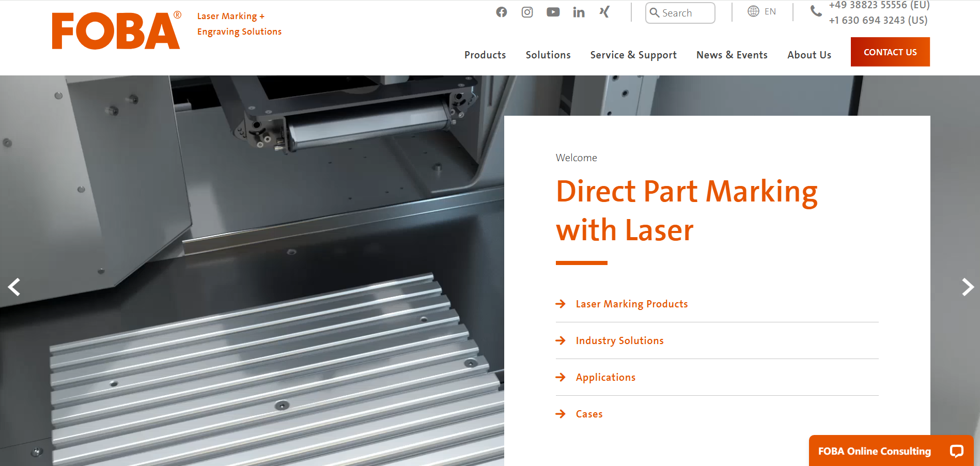Open the Products menu
Viewport: 980px width, 466px height.
click(x=485, y=55)
